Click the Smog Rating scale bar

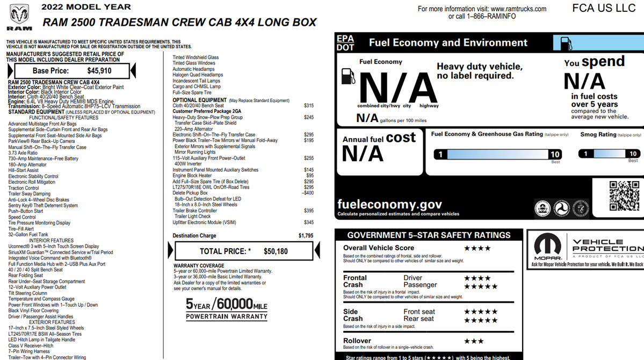coord(609,154)
